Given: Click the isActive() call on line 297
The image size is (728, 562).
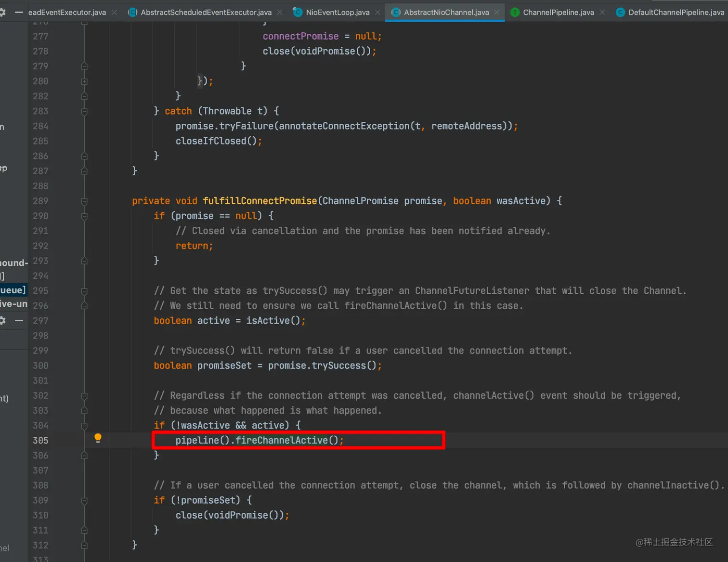Looking at the screenshot, I should (273, 321).
